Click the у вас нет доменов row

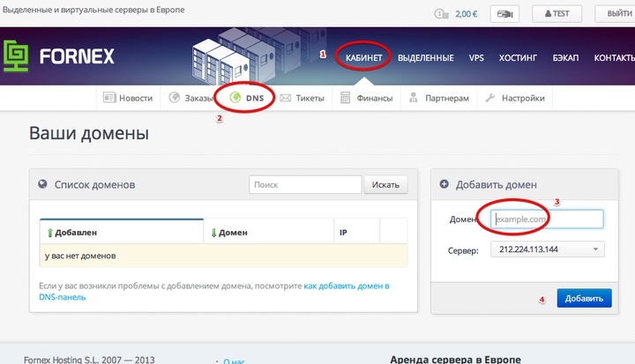click(223, 256)
